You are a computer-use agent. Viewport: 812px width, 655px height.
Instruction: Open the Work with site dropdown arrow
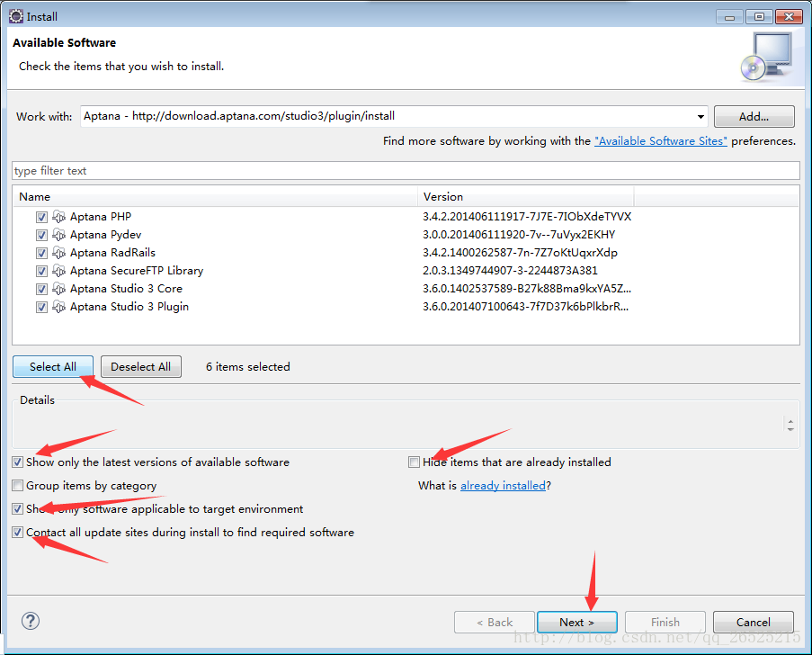[x=700, y=117]
